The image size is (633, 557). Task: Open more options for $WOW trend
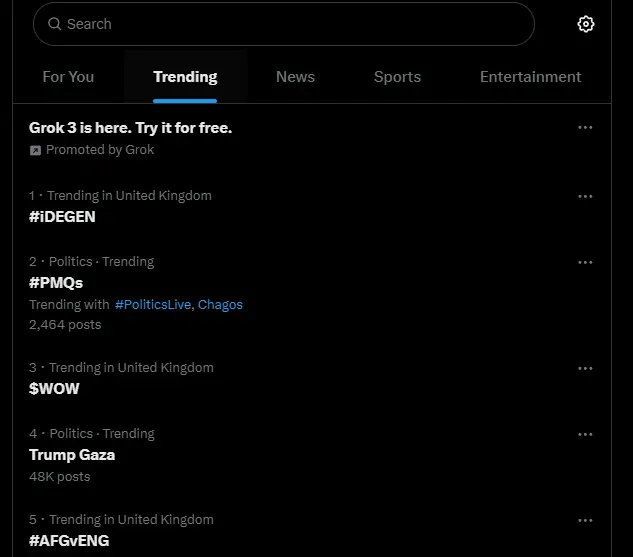point(585,368)
